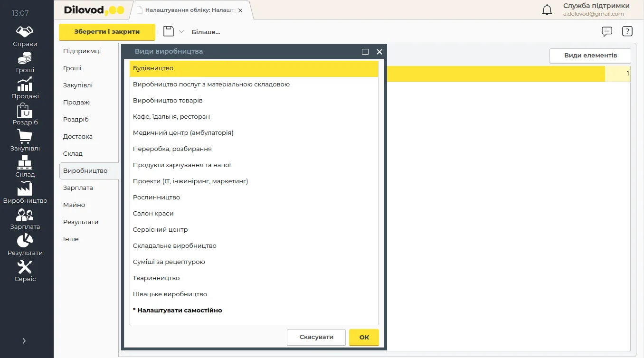Viewport: 644px width, 358px height.
Task: Click the save floppy disk icon
Action: 168,32
